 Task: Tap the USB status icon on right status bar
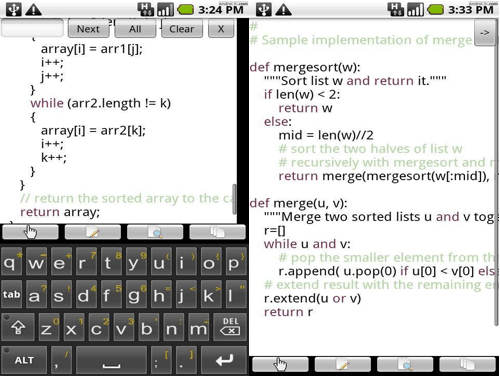point(264,9)
